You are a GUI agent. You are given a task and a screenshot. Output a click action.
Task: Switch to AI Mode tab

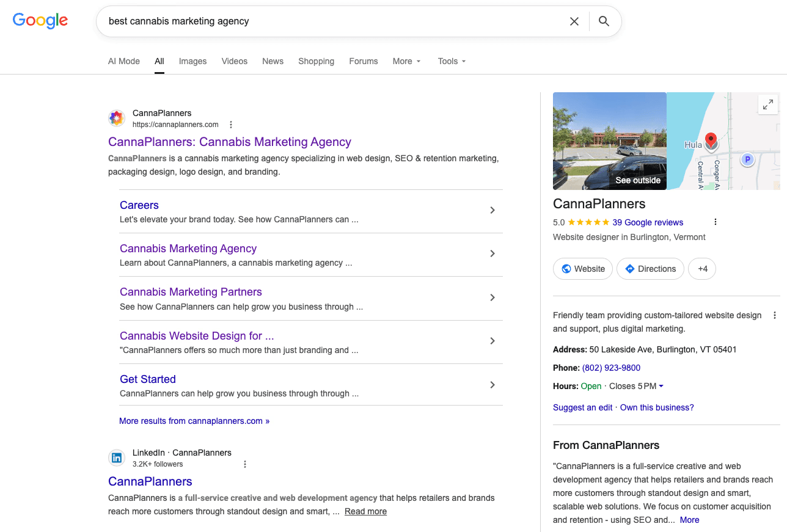(124, 61)
